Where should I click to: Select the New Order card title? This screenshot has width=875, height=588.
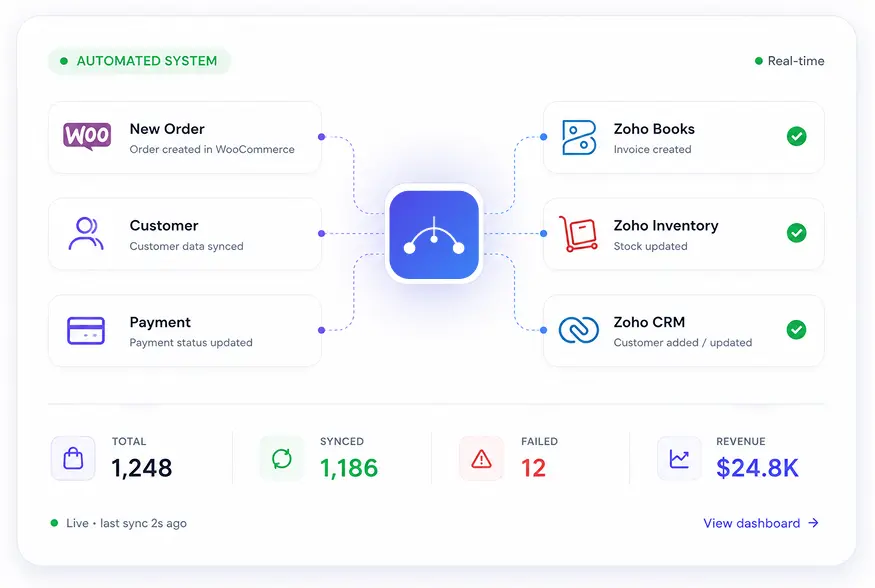coord(167,129)
